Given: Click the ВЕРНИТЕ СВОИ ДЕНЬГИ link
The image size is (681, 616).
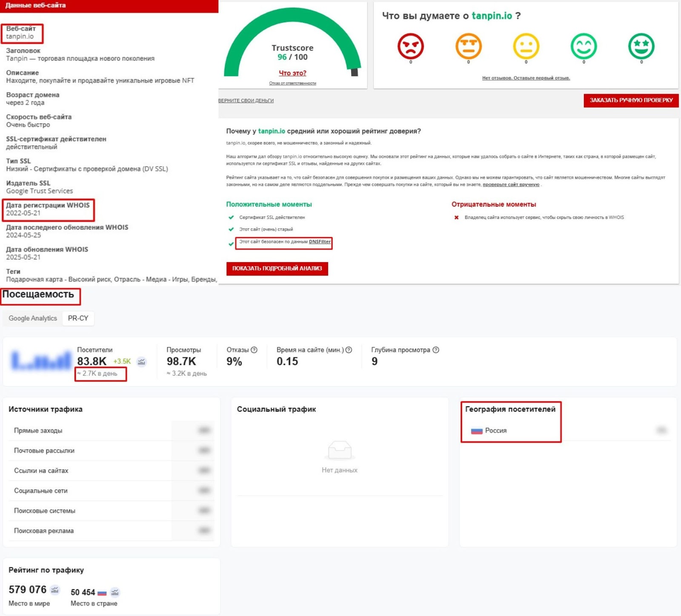Looking at the screenshot, I should (246, 101).
